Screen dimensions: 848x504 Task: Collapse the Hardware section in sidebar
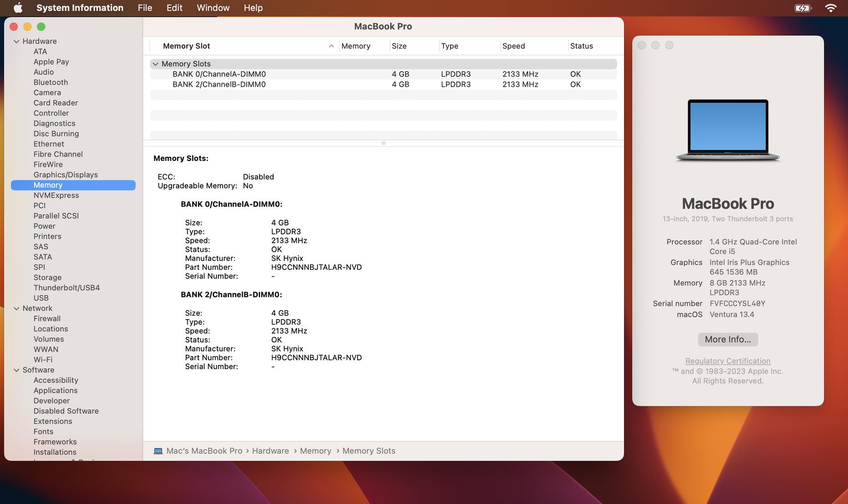(16, 42)
